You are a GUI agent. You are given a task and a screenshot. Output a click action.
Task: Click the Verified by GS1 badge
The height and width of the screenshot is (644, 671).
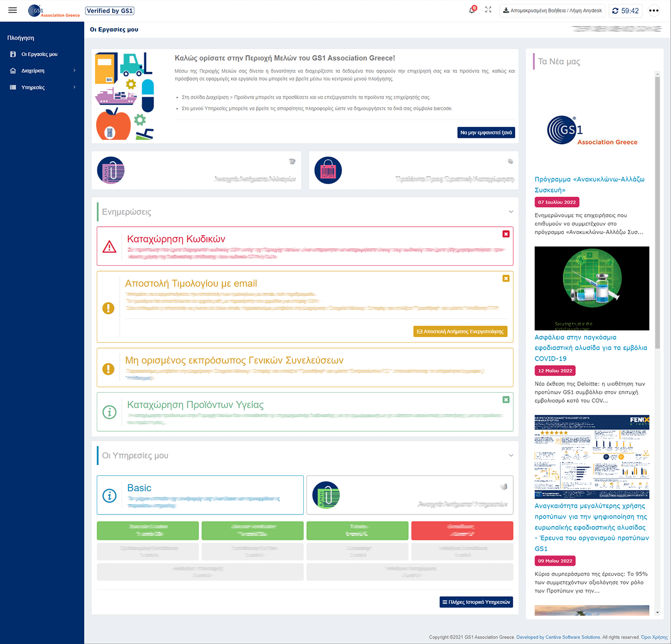tap(110, 11)
